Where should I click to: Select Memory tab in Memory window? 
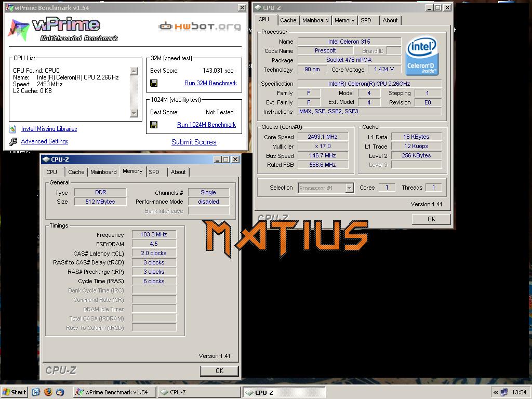coord(132,171)
